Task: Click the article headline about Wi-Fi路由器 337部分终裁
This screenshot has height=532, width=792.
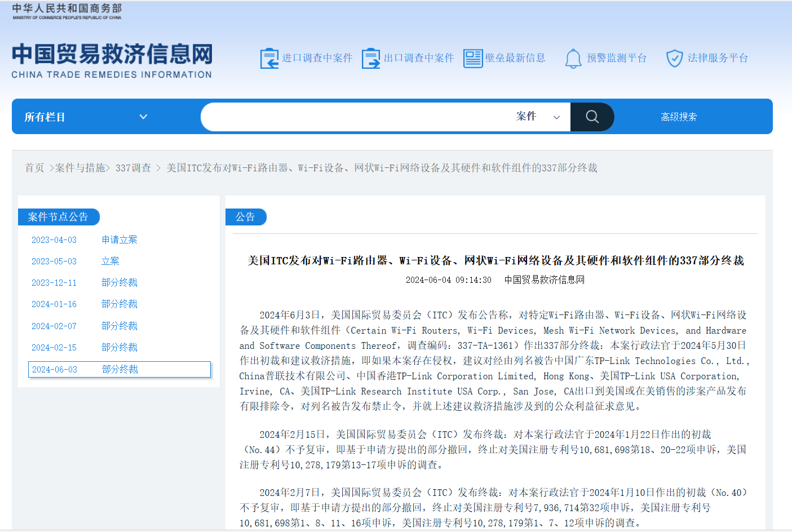Action: [496, 260]
